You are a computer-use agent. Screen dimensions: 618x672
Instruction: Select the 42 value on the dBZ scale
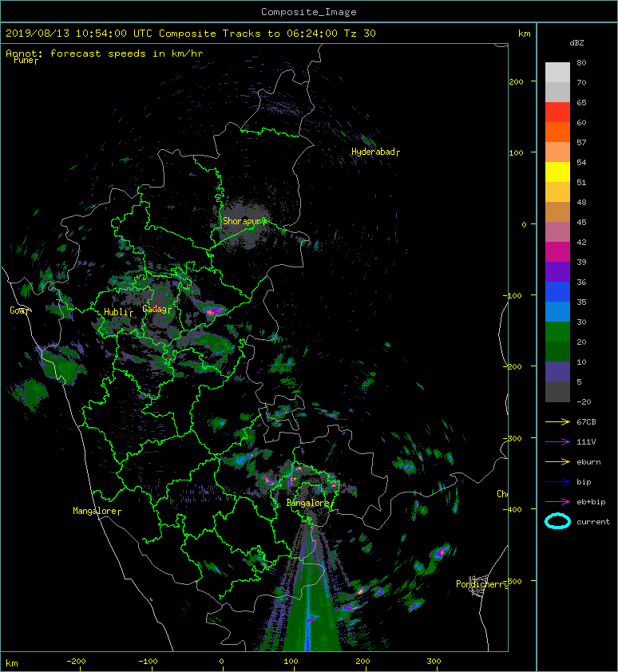581,242
